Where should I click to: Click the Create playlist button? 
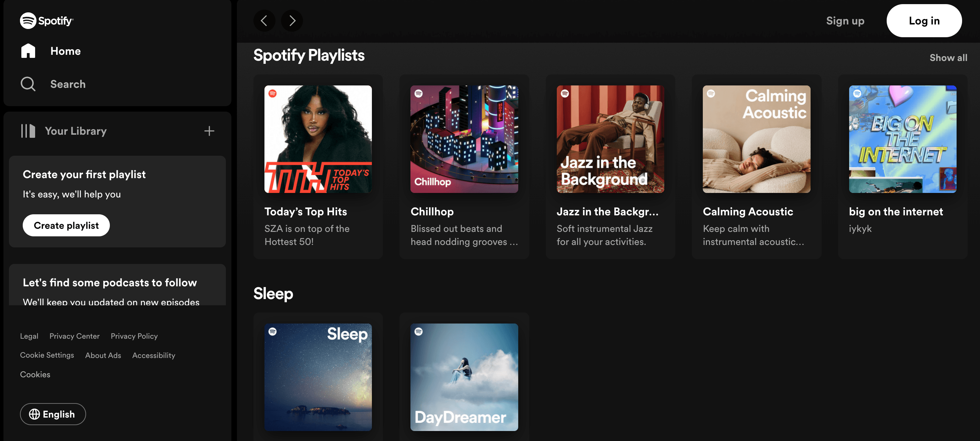[66, 225]
